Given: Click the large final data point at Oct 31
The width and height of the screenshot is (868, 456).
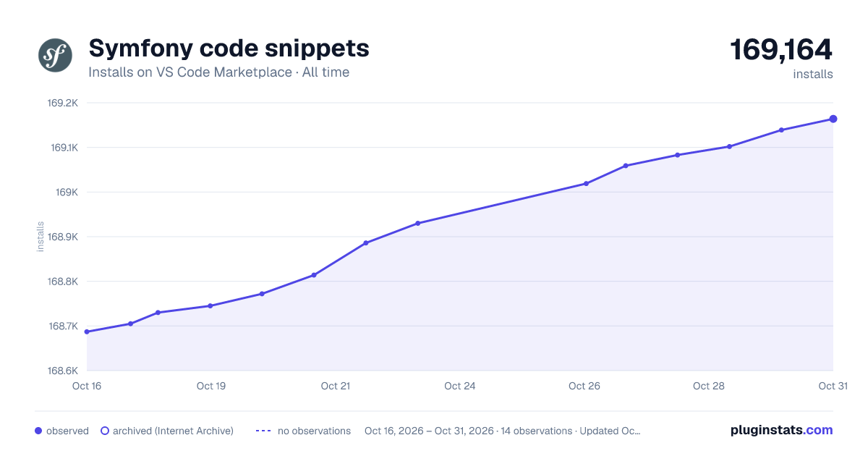Looking at the screenshot, I should pos(833,119).
